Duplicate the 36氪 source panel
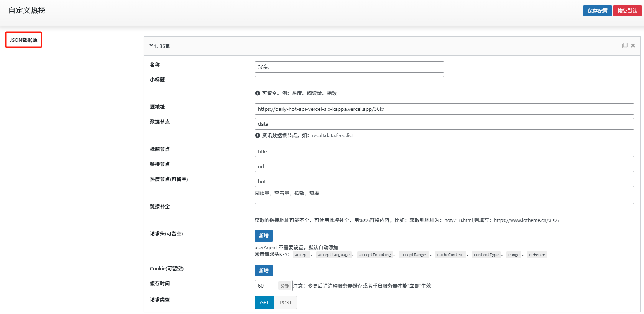The image size is (644, 314). [624, 46]
